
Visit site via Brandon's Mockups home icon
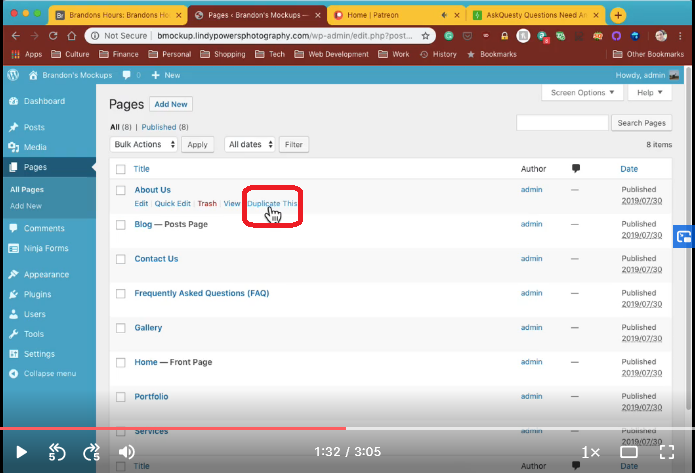[x=33, y=75]
